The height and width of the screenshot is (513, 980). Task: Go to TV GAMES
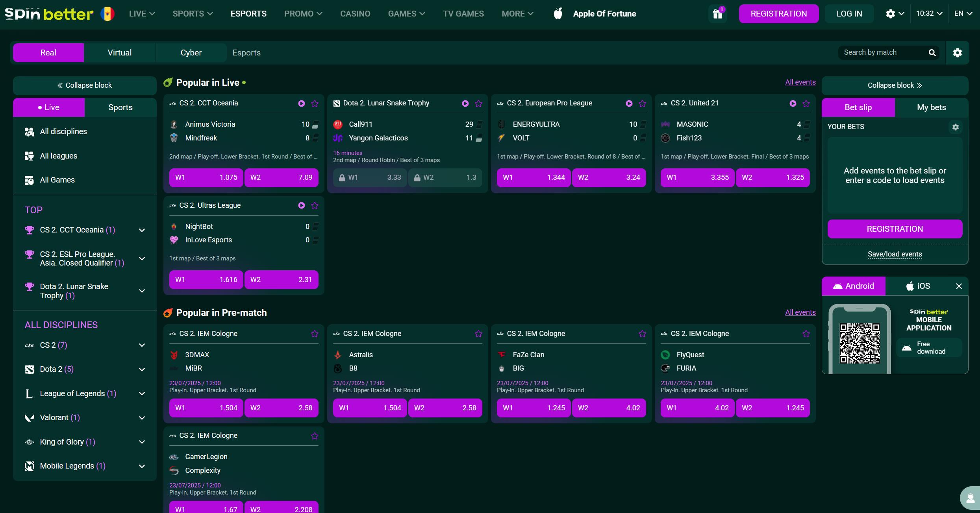pyautogui.click(x=463, y=14)
